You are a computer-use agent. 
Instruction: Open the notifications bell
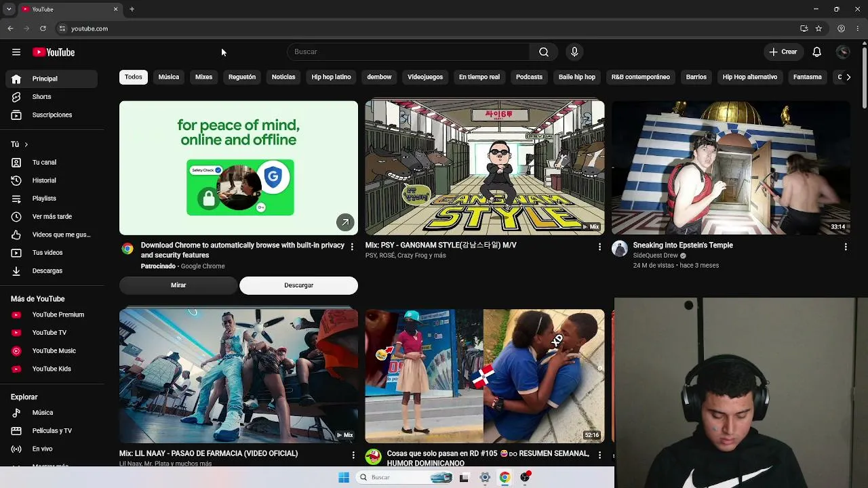(817, 52)
